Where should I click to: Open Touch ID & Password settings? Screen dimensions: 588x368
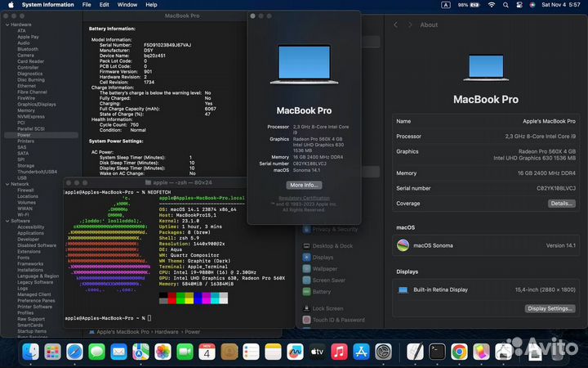pyautogui.click(x=334, y=320)
